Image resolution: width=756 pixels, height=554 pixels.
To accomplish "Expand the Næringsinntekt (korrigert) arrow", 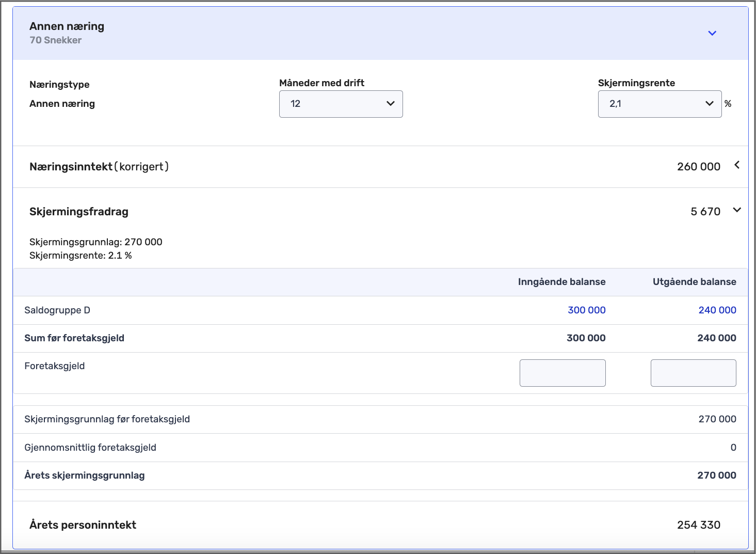I will pos(737,165).
